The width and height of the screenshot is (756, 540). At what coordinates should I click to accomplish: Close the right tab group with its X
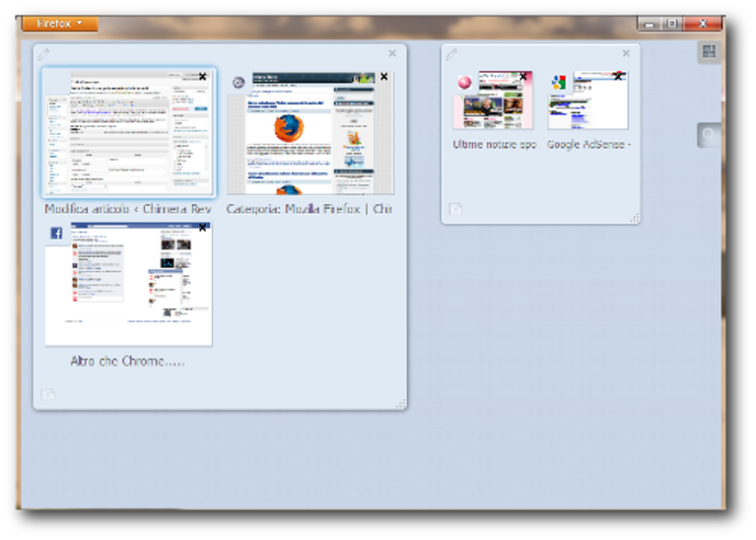pyautogui.click(x=626, y=53)
